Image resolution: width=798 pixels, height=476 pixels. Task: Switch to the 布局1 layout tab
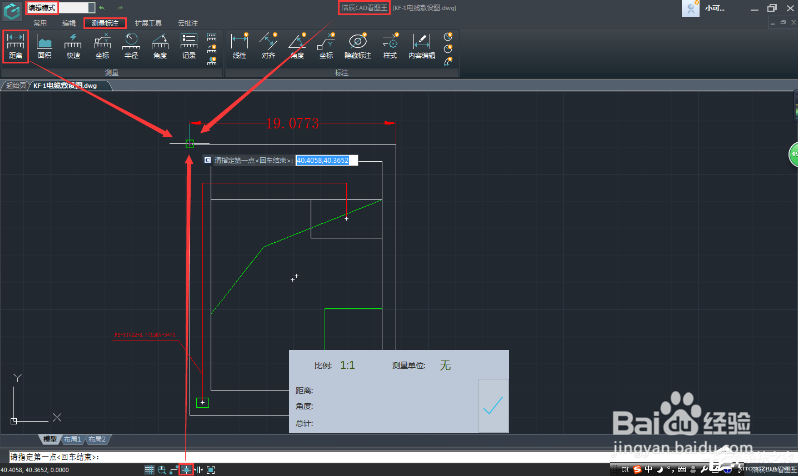pos(72,439)
